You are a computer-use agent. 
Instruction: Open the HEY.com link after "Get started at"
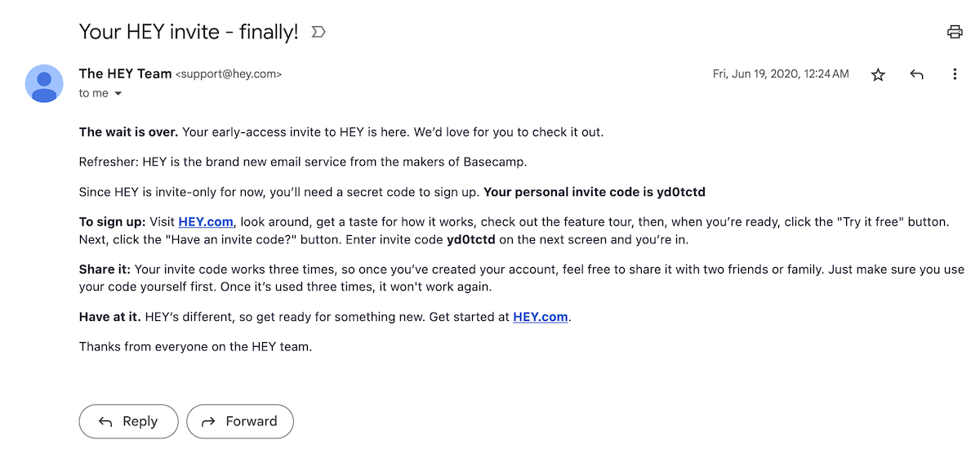540,317
